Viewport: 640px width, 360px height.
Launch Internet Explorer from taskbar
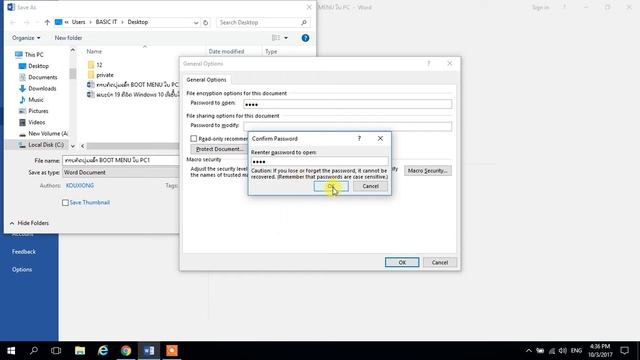click(x=103, y=351)
